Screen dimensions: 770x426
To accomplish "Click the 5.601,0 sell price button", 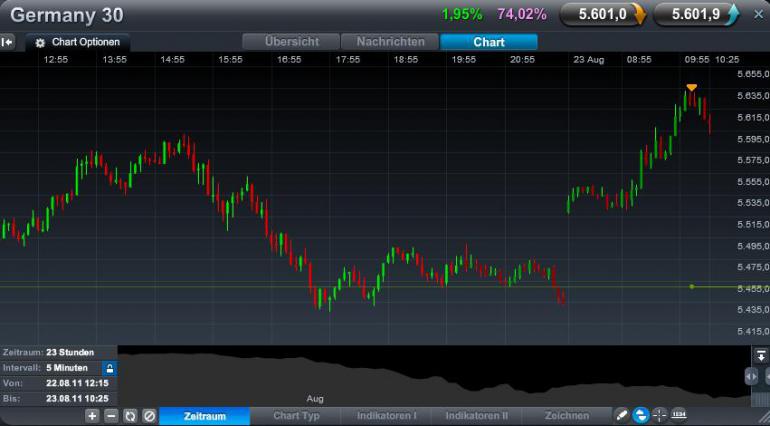I will tap(603, 14).
